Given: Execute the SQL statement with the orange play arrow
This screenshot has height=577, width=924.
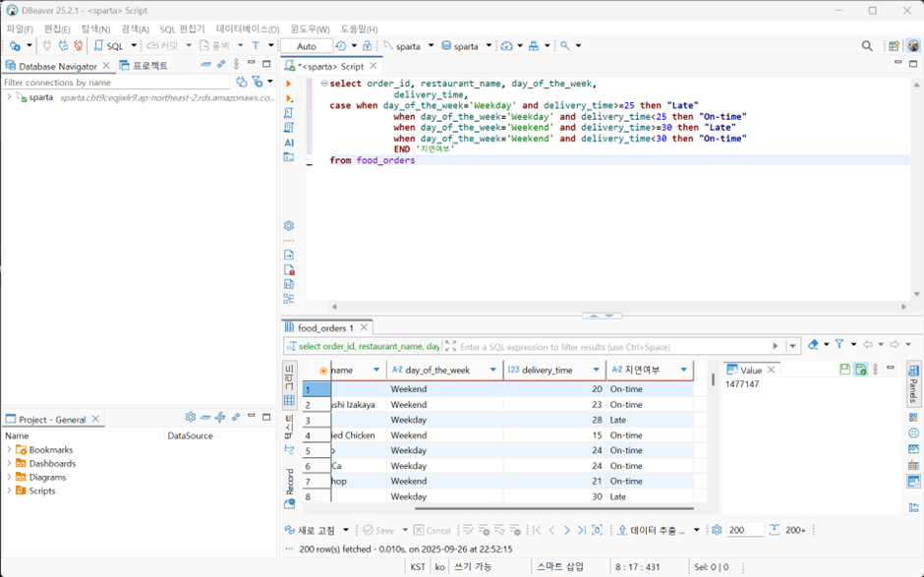Looking at the screenshot, I should click(289, 84).
